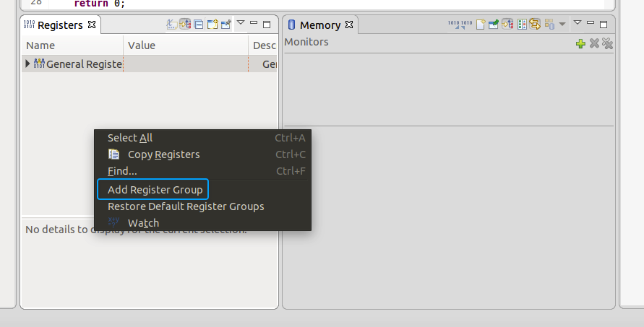Viewport: 644px width, 327px height.
Task: Maximize the Registers view
Action: tap(267, 25)
